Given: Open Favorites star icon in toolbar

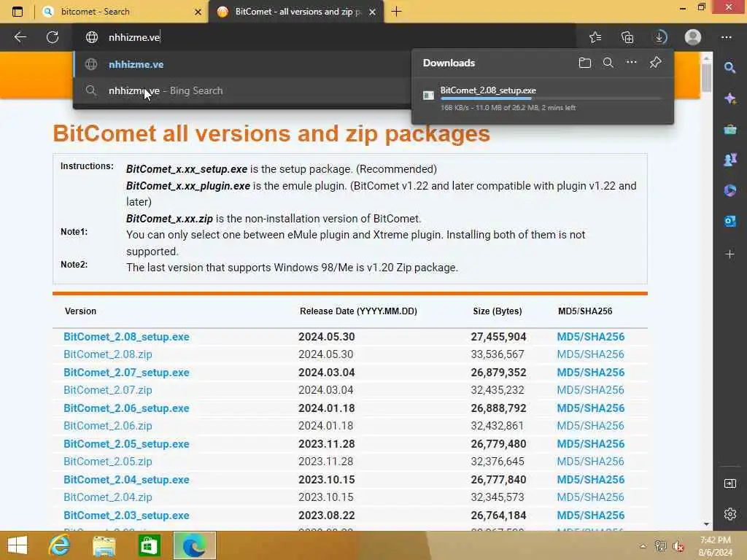Looking at the screenshot, I should (595, 37).
